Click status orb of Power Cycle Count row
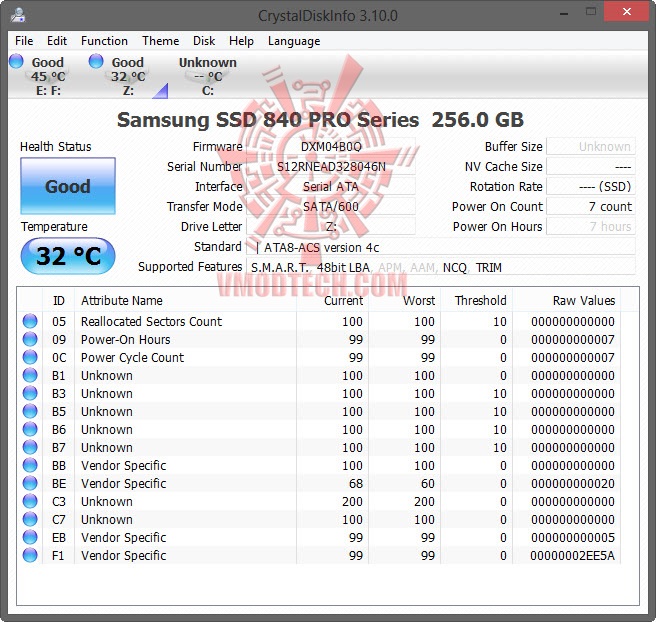This screenshot has width=656, height=622. tap(30, 357)
